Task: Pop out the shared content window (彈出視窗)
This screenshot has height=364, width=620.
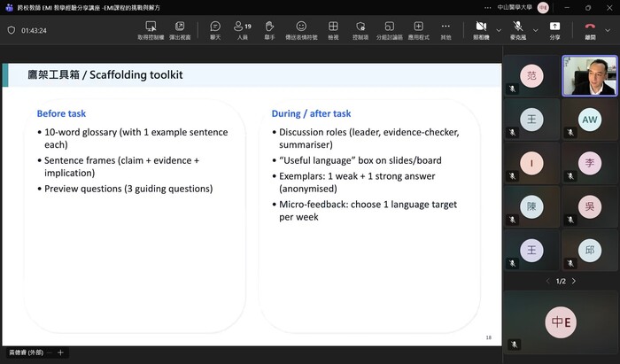Action: [180, 27]
